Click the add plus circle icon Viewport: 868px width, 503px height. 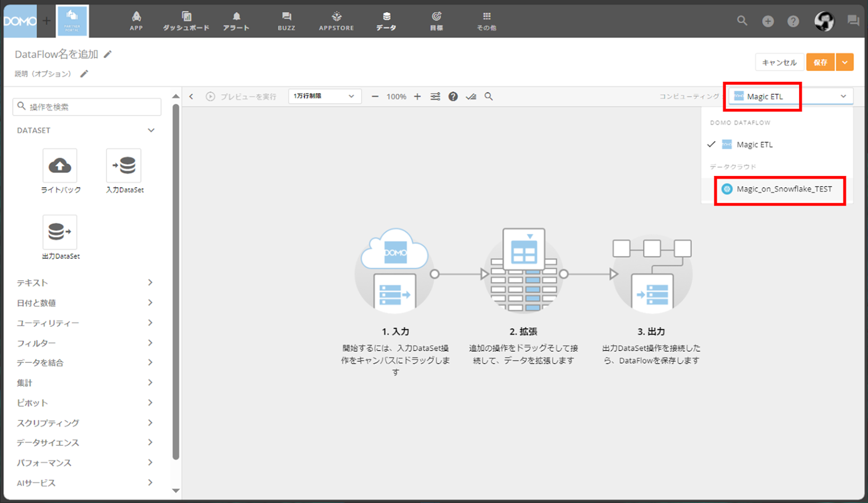[768, 21]
